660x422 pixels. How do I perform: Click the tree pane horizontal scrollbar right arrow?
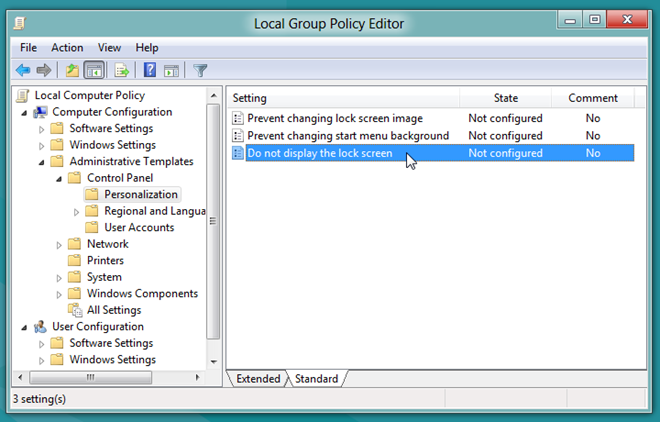(198, 377)
